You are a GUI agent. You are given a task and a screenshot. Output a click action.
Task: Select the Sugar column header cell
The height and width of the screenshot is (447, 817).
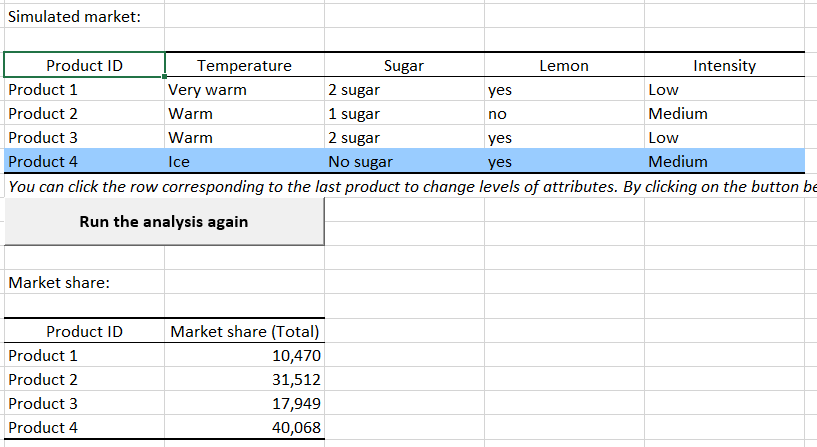[404, 66]
